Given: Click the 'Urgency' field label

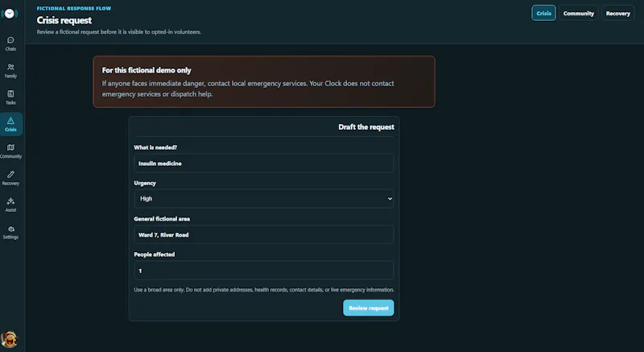Looking at the screenshot, I should pyautogui.click(x=145, y=183).
